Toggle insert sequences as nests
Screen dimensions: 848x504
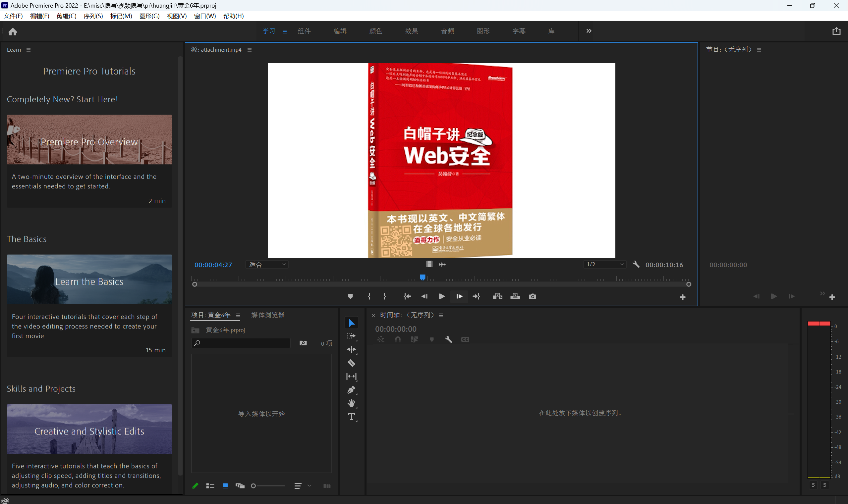coord(381,339)
